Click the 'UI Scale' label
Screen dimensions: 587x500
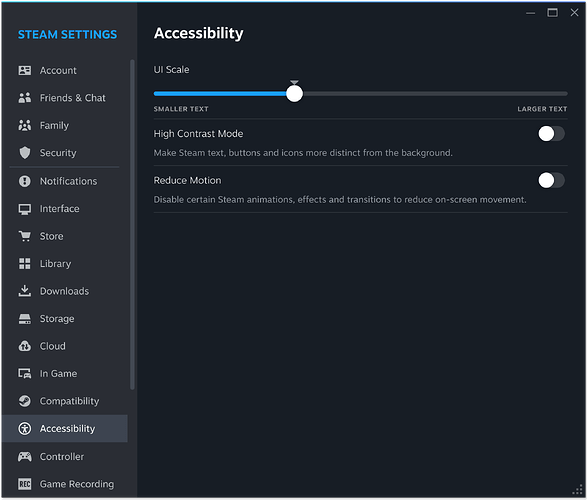click(171, 70)
